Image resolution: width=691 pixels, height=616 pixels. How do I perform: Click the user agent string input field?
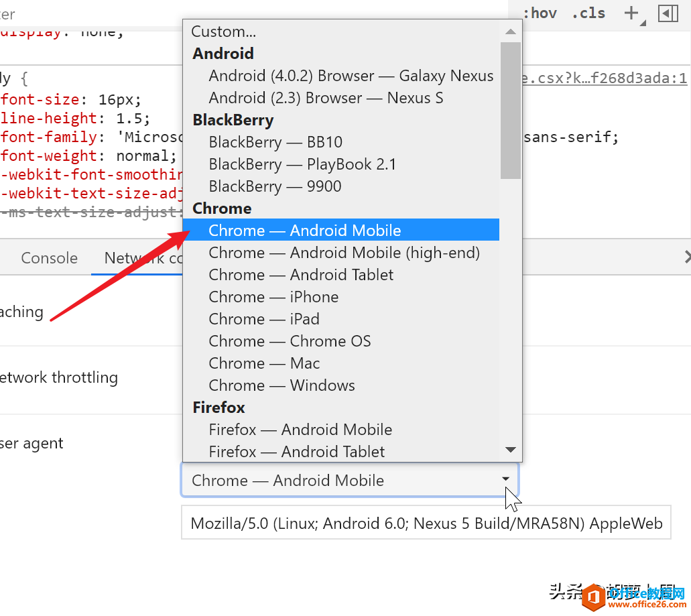tap(426, 523)
